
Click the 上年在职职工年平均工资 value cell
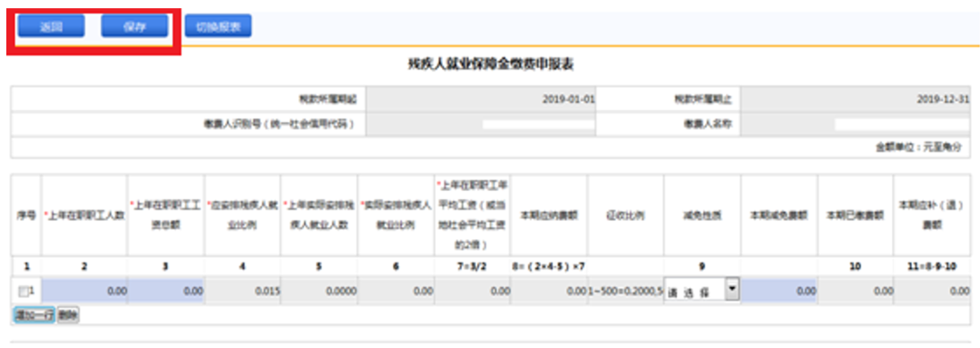coord(473,291)
